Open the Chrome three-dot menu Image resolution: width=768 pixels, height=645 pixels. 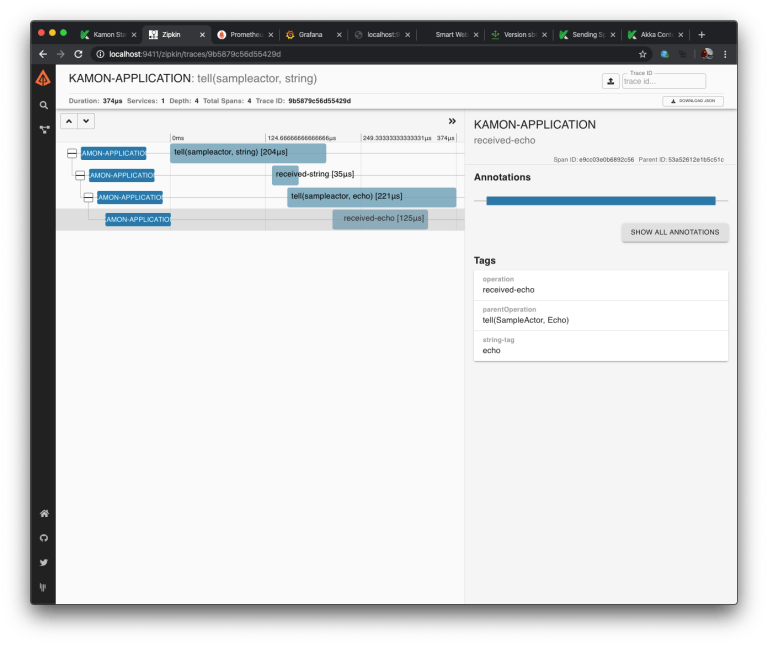(x=725, y=54)
